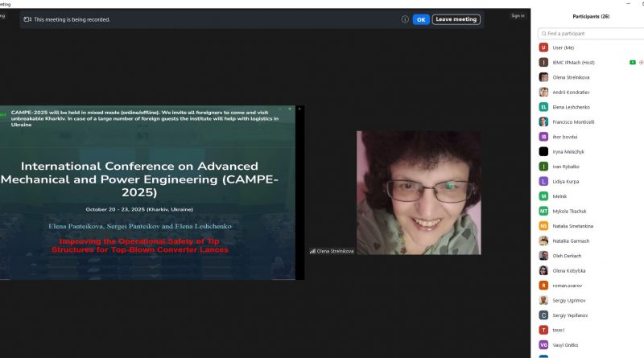The image size is (644, 358).
Task: Select Olena Strelnikova's webcam video tile
Action: (419, 192)
